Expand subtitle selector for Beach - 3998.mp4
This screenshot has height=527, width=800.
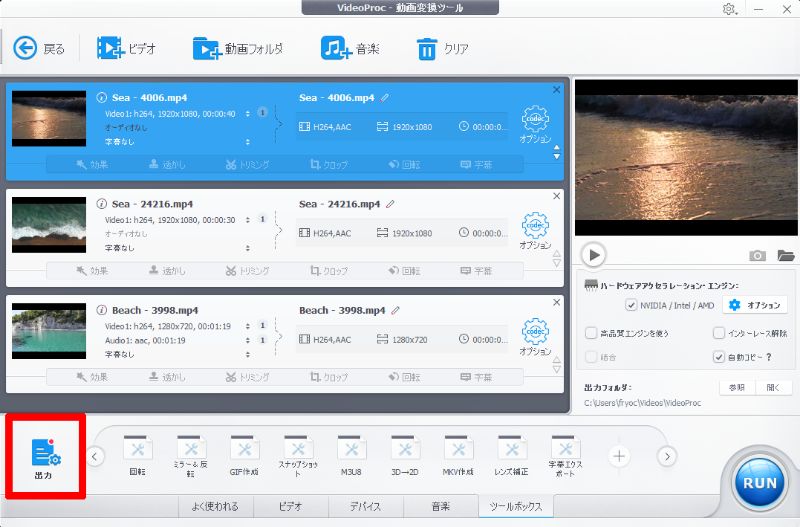[247, 355]
